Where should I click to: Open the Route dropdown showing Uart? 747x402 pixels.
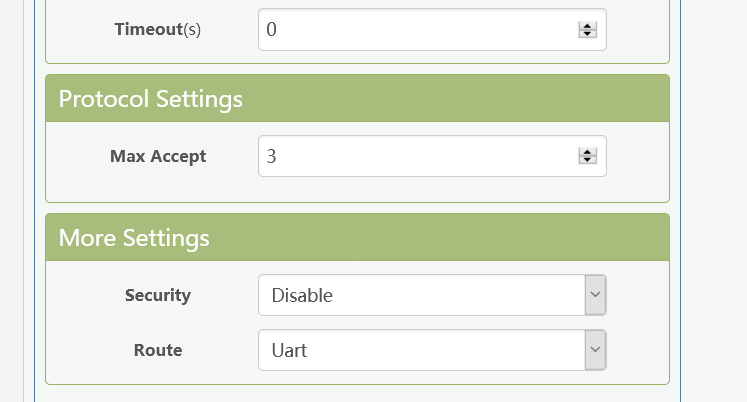[x=420, y=350]
